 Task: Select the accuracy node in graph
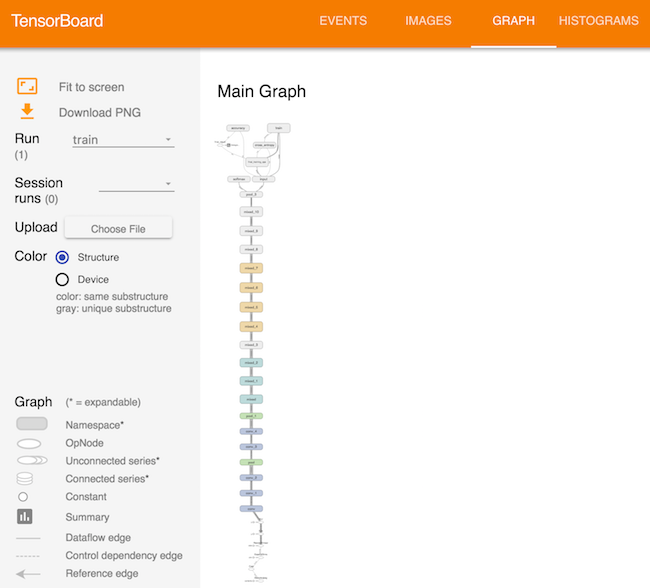(238, 128)
